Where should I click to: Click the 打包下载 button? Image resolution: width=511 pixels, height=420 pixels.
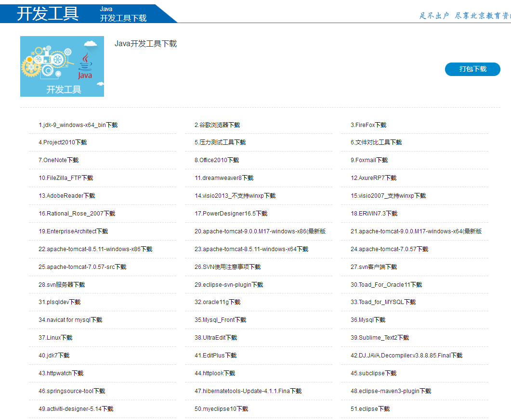click(472, 69)
